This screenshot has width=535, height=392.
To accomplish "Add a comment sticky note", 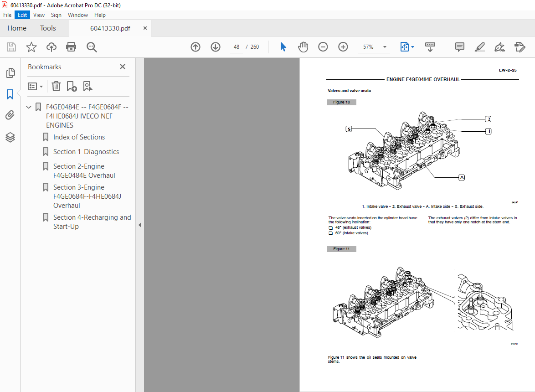I will point(460,47).
